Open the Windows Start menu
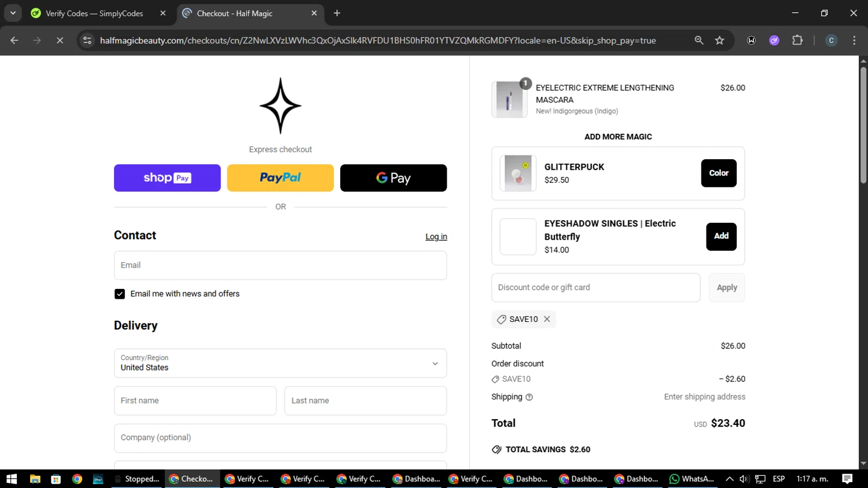The width and height of the screenshot is (868, 488). pos(12,479)
